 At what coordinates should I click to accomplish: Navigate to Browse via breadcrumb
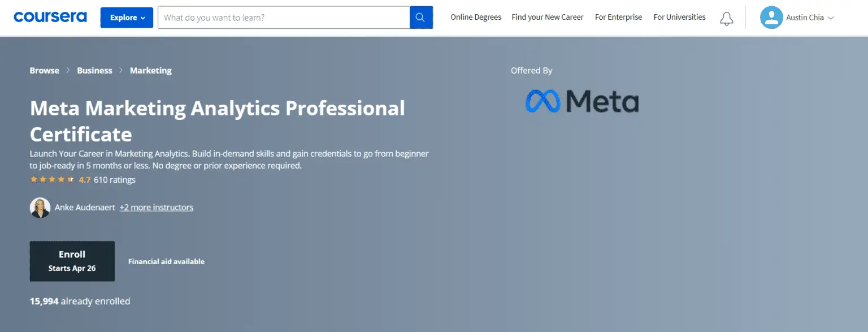coord(44,70)
